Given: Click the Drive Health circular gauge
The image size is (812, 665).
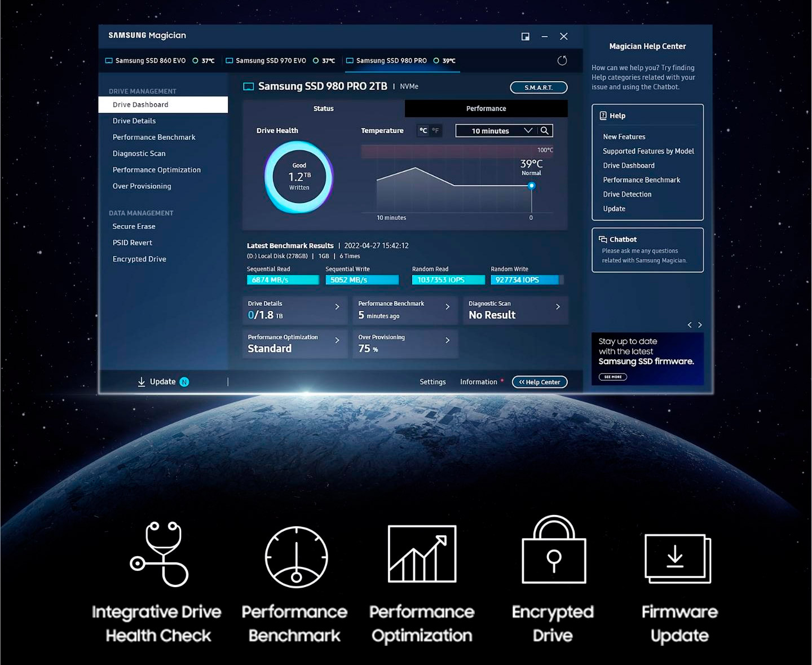Looking at the screenshot, I should point(299,177).
